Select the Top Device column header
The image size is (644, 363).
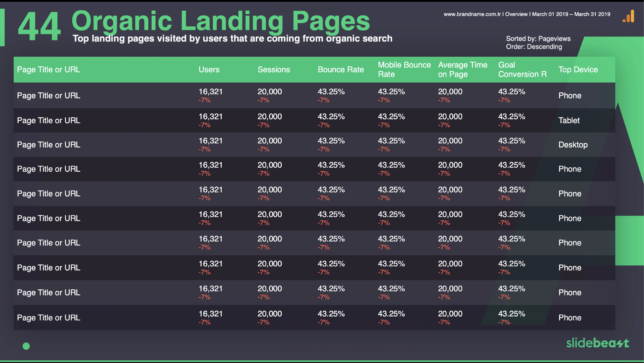[x=578, y=69]
